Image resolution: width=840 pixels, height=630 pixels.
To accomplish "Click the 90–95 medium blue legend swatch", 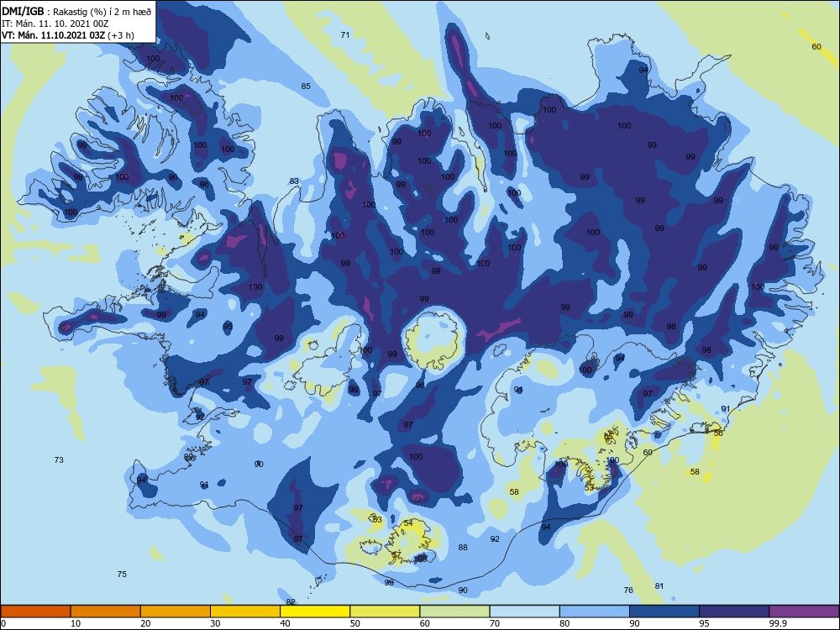I will coord(664,612).
